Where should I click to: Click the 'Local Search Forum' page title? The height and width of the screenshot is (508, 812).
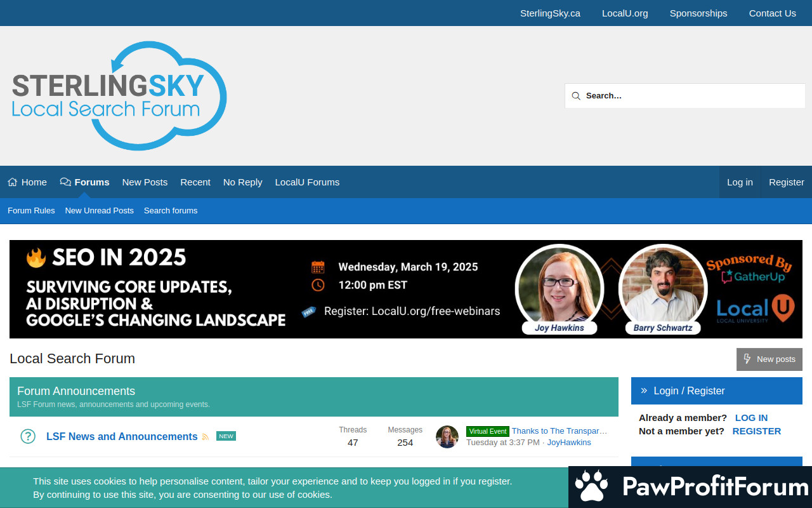[x=72, y=359]
